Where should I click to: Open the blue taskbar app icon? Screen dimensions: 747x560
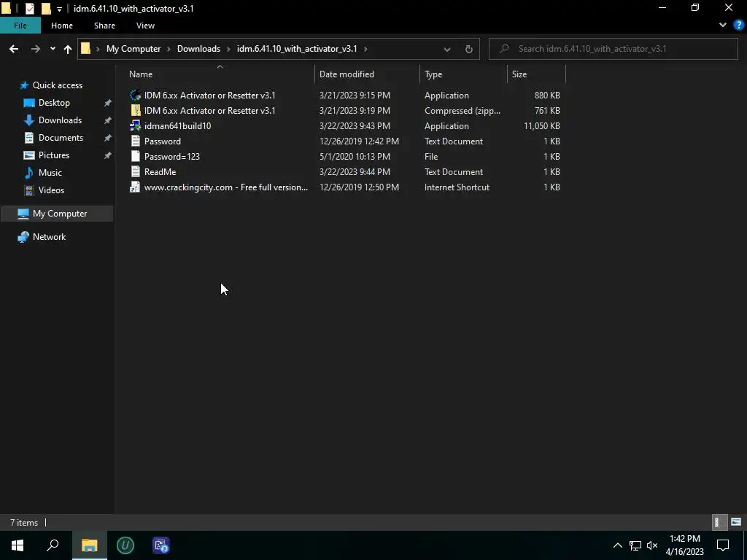pos(161,545)
